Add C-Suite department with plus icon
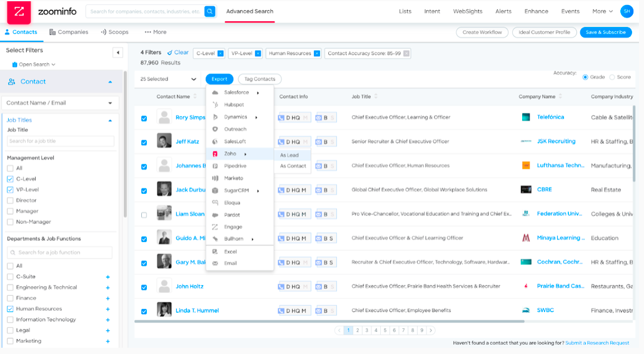 [x=108, y=277]
